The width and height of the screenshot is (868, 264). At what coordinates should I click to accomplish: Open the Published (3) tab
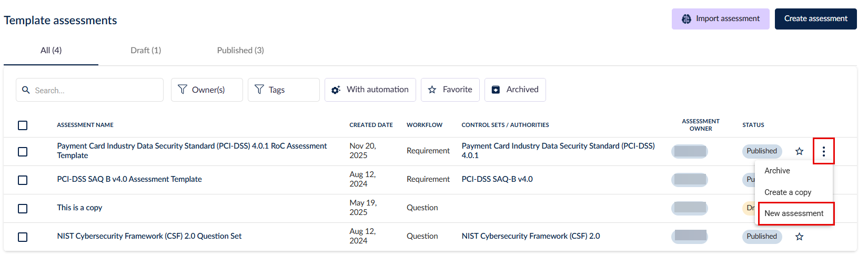tap(240, 51)
